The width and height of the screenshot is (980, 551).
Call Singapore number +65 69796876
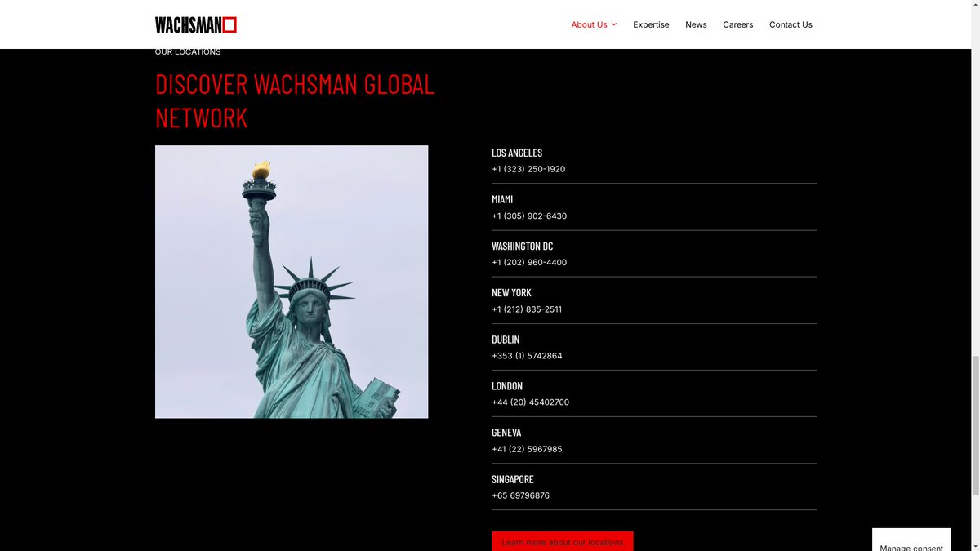pyautogui.click(x=520, y=495)
